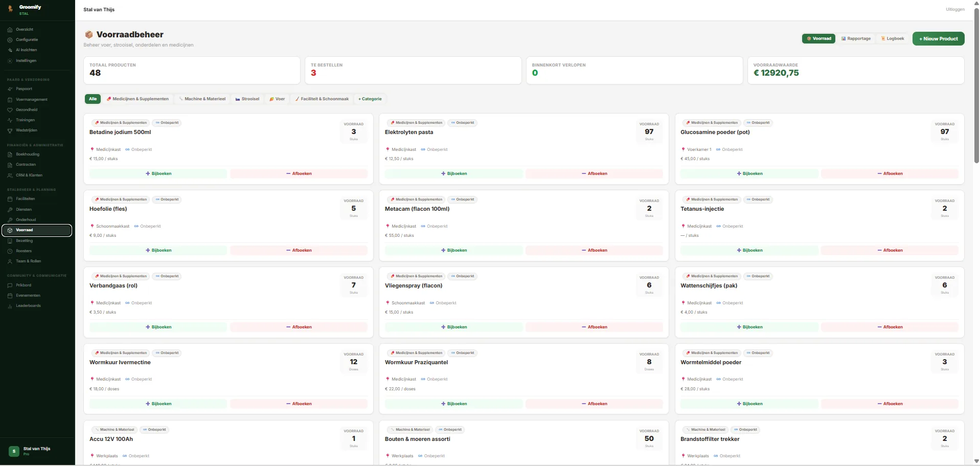Filter by Medicijnen & Supplementen chip
980x466 pixels.
tap(138, 99)
